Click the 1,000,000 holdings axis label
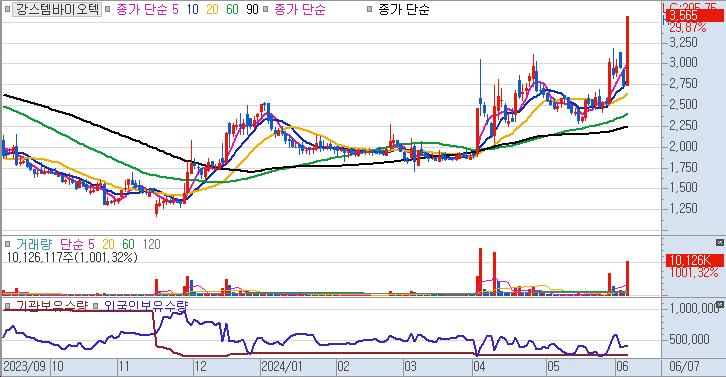 (693, 308)
